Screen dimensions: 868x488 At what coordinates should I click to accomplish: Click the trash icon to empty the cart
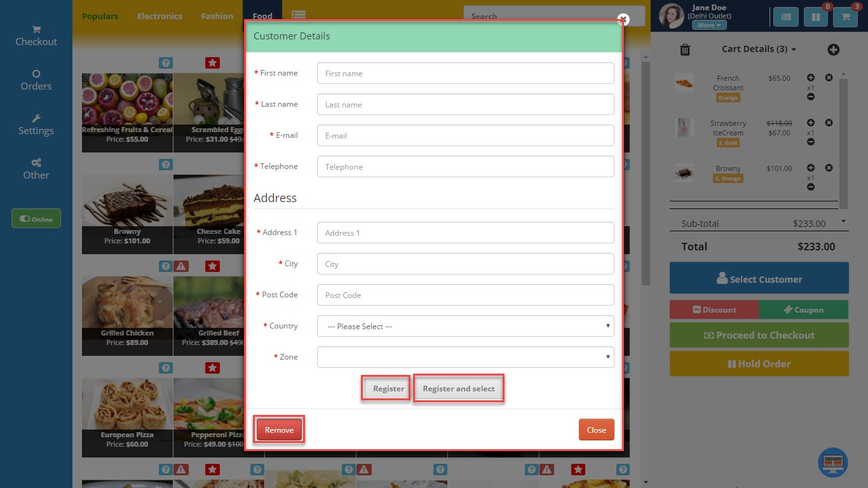click(684, 50)
